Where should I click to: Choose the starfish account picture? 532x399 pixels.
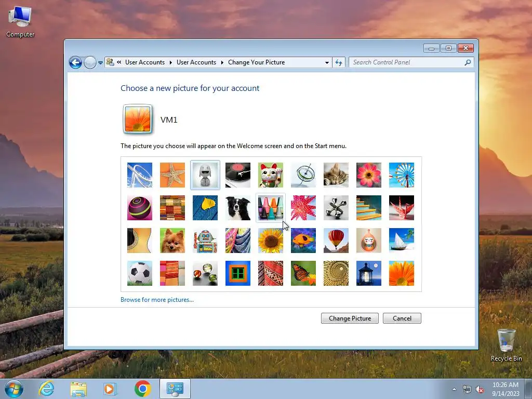[172, 175]
